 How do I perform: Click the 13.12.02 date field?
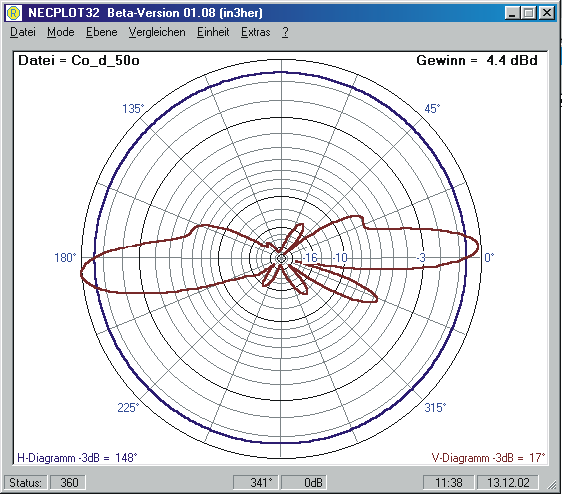tap(508, 483)
